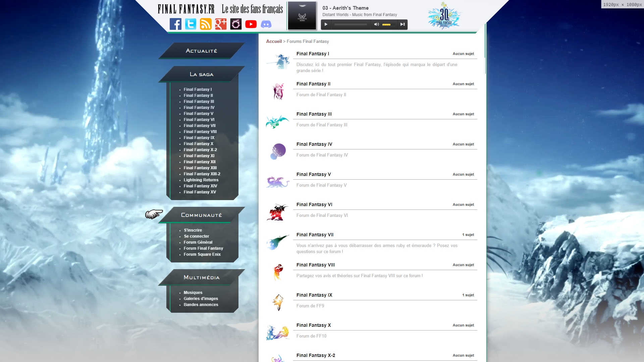Viewport: 644px width, 362px height.
Task: Click 'Forum de FF9' description text
Action: click(x=310, y=306)
